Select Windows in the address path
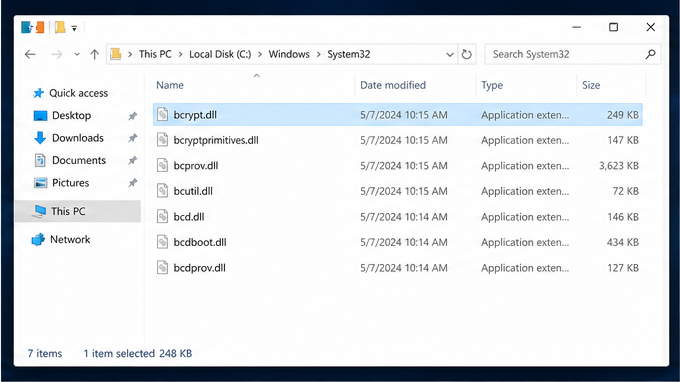This screenshot has width=680, height=382. (x=289, y=54)
